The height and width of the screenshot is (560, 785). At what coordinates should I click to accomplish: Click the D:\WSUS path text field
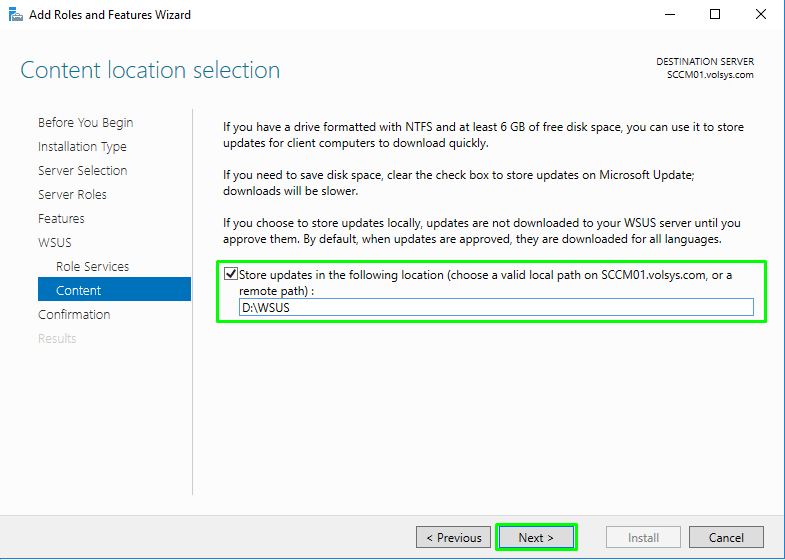[x=496, y=308]
